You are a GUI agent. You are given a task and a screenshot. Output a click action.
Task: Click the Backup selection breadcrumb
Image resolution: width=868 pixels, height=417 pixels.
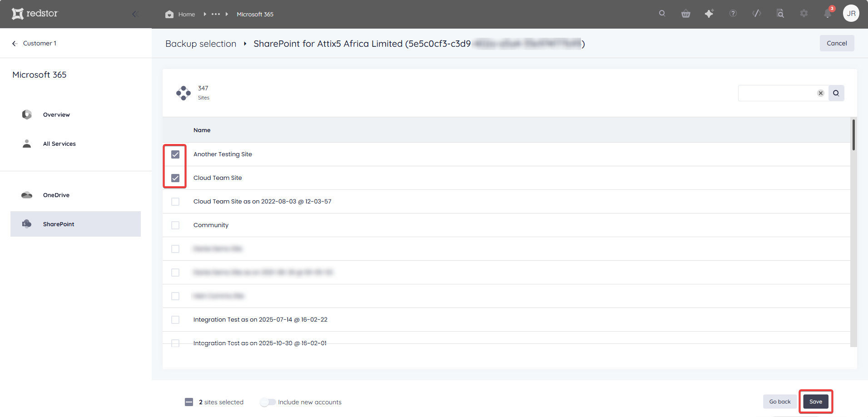tap(201, 44)
